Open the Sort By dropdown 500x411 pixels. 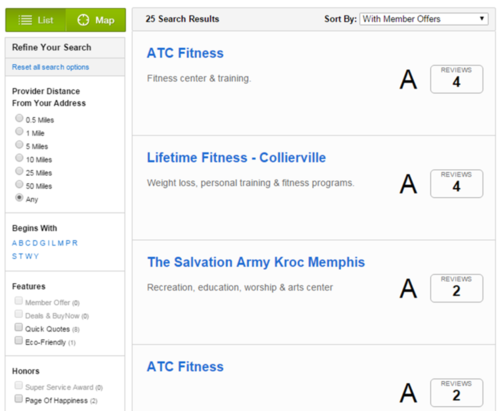pos(424,19)
